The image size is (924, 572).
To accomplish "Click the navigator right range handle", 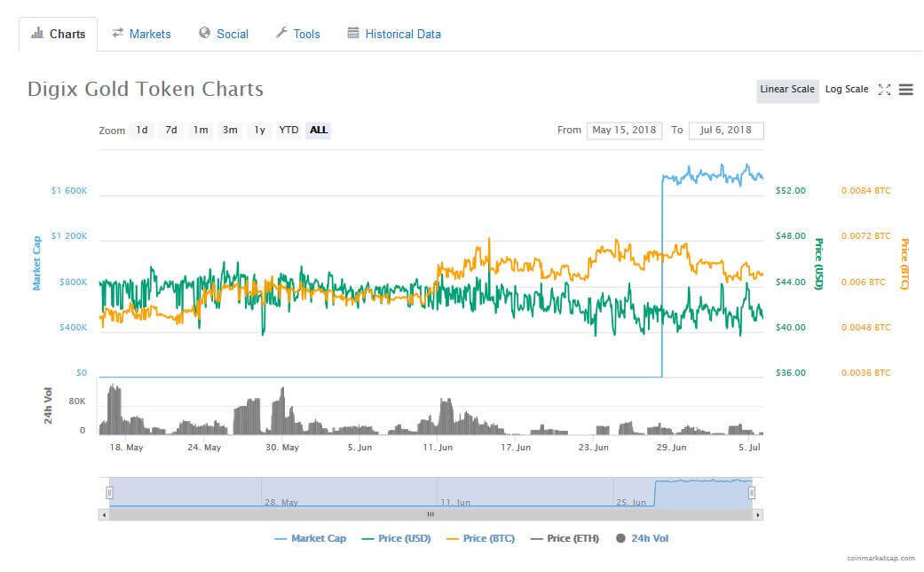I will (x=751, y=492).
